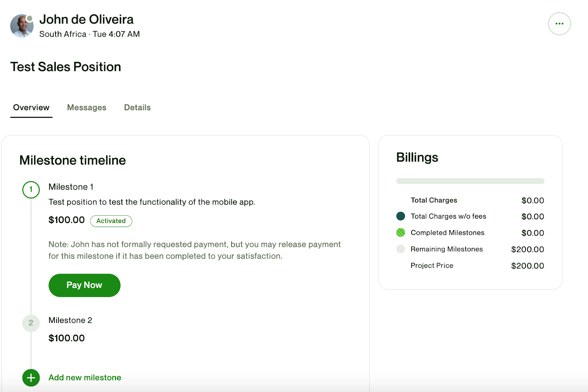This screenshot has width=588, height=392.
Task: Click the Activated status badge
Action: pos(111,221)
